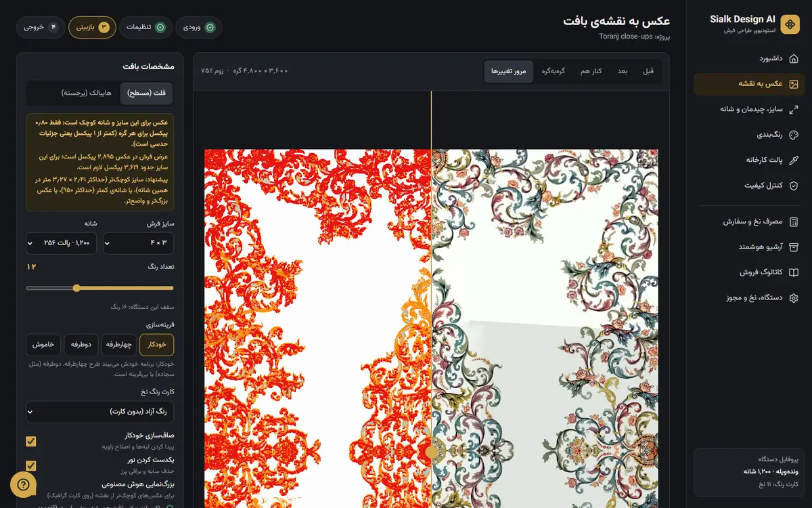Click the پروفایل دستگاه machine profile card

749,471
